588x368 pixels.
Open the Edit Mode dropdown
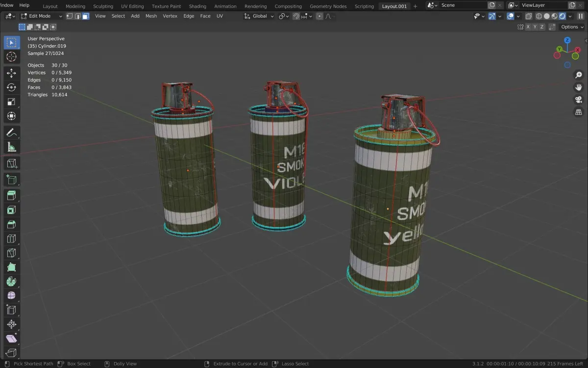point(42,16)
